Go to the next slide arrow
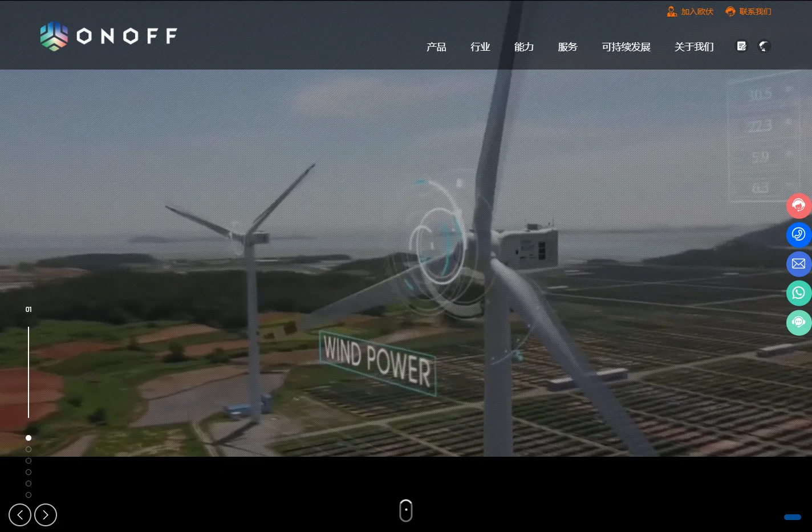Image resolution: width=812 pixels, height=532 pixels. (x=46, y=515)
